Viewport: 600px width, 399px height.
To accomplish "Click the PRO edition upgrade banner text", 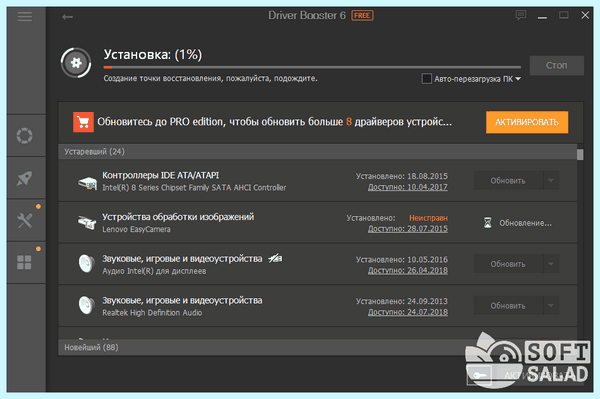I will click(274, 122).
